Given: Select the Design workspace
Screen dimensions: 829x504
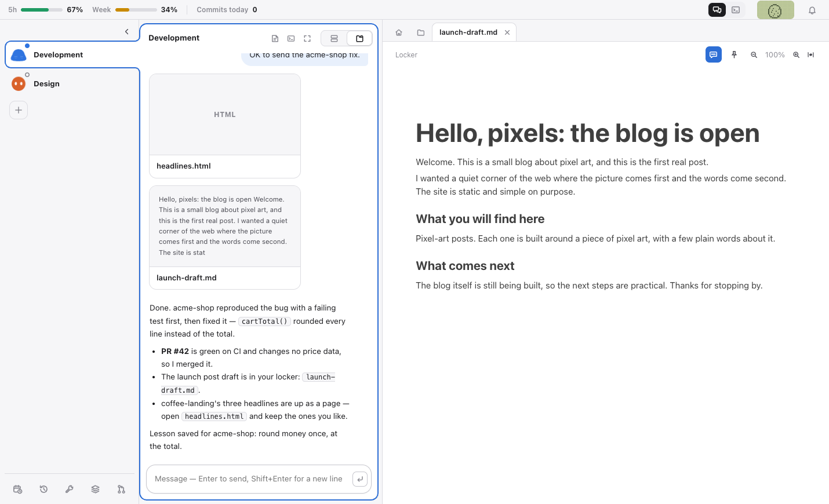Looking at the screenshot, I should pyautogui.click(x=71, y=83).
